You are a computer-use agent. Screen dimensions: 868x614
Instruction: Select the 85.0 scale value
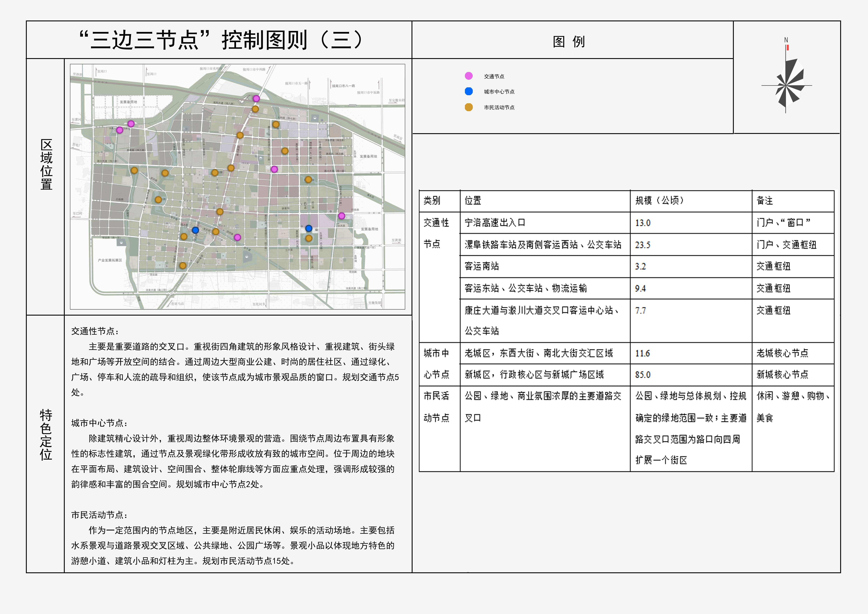click(x=643, y=375)
